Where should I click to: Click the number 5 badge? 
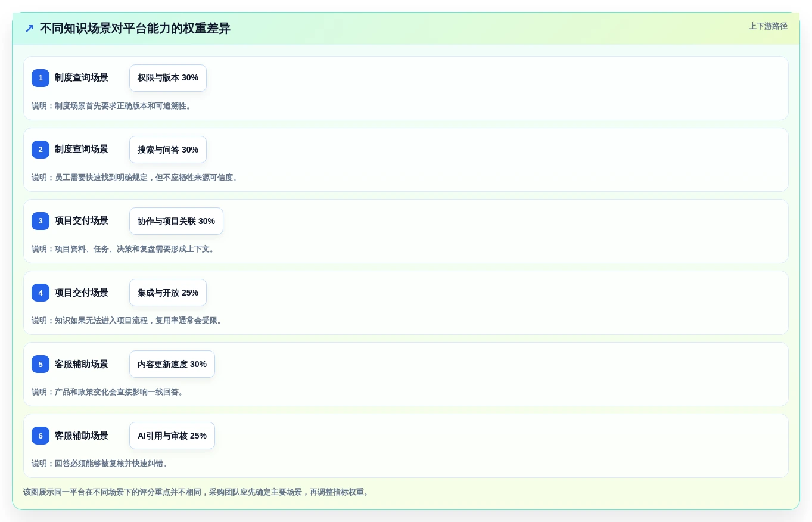[41, 364]
